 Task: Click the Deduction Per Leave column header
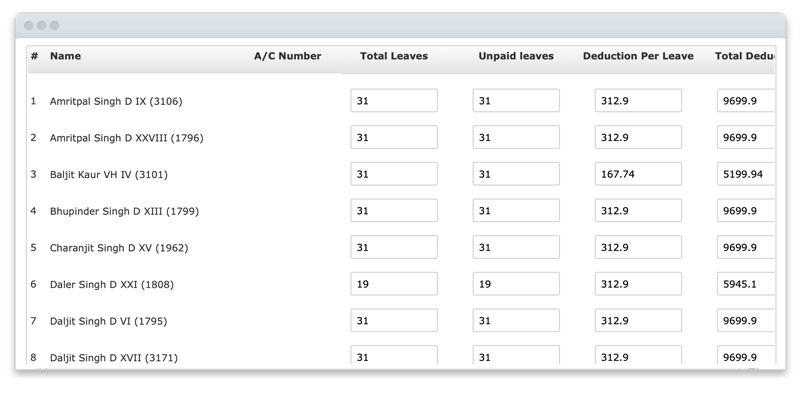pyautogui.click(x=638, y=56)
